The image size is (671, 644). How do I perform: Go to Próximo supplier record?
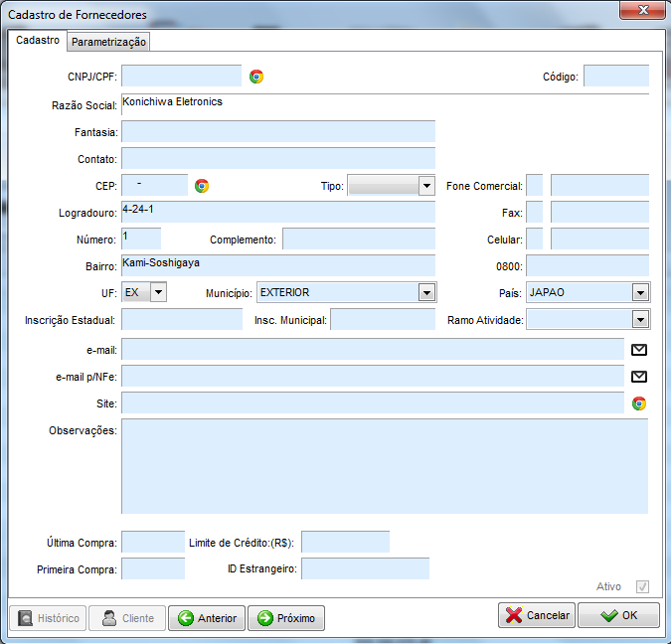(x=286, y=618)
